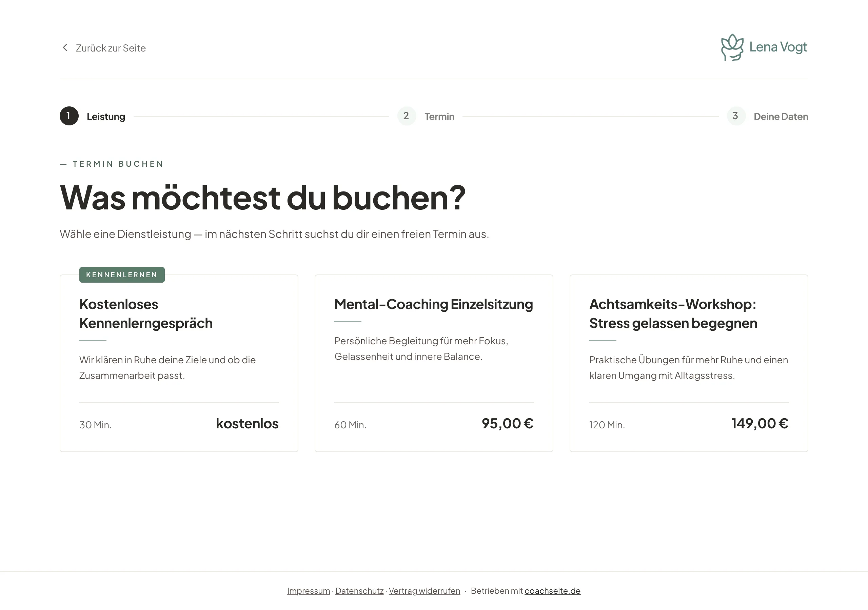868x610 pixels.
Task: Click description Persönliche Begleitung für mehr Fokus
Action: (x=421, y=348)
